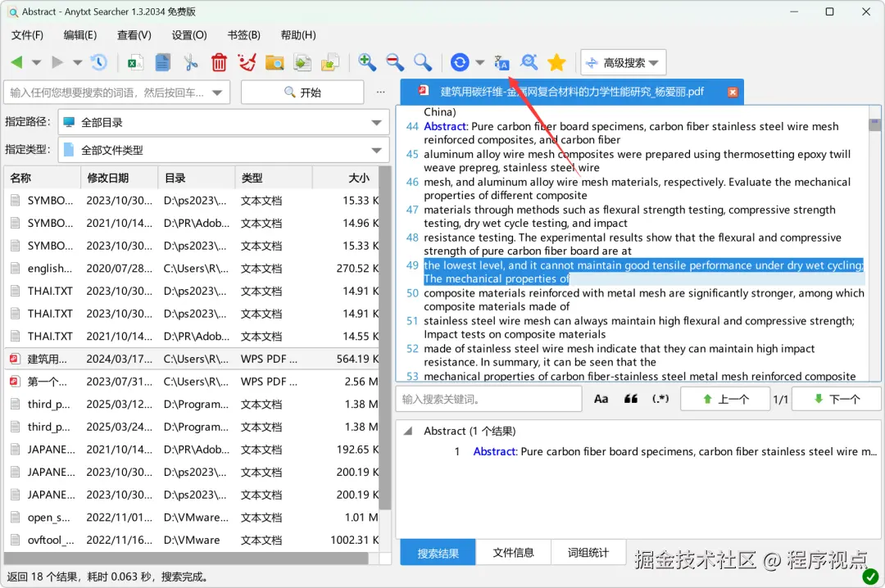Click the translate icon in toolbar
This screenshot has height=588, width=885.
coord(501,62)
